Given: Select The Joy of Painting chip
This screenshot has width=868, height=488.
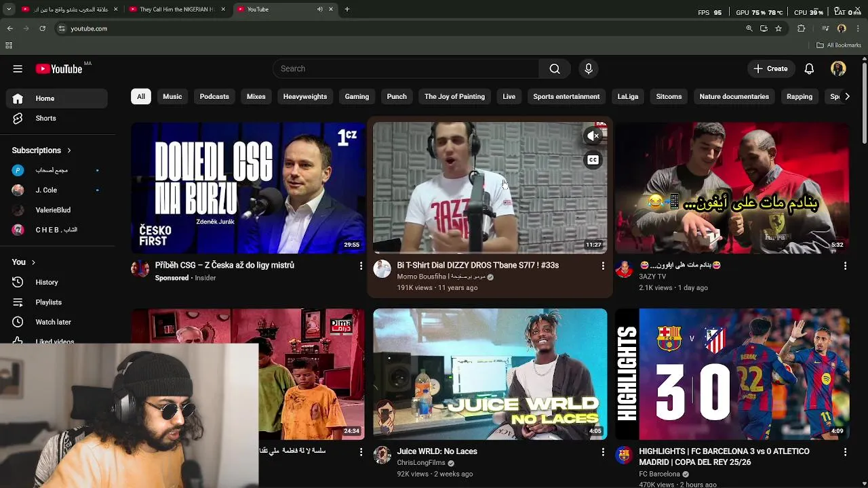Looking at the screenshot, I should pos(454,96).
